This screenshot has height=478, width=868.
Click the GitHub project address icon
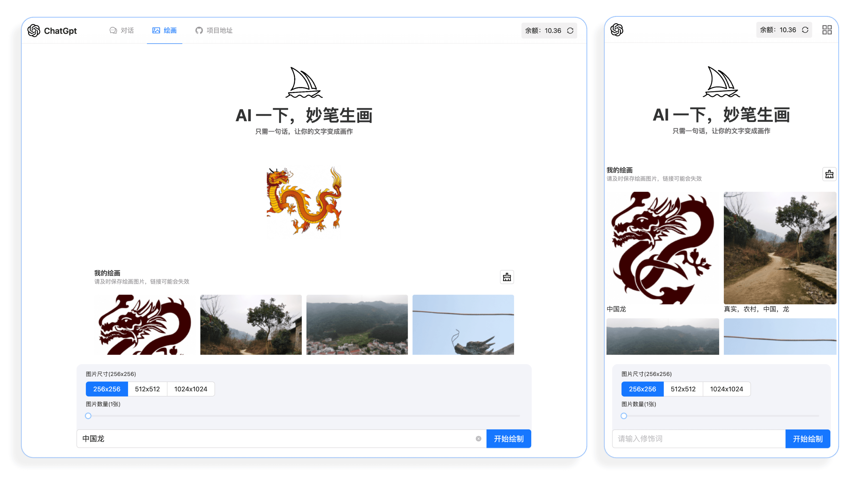pyautogui.click(x=200, y=30)
